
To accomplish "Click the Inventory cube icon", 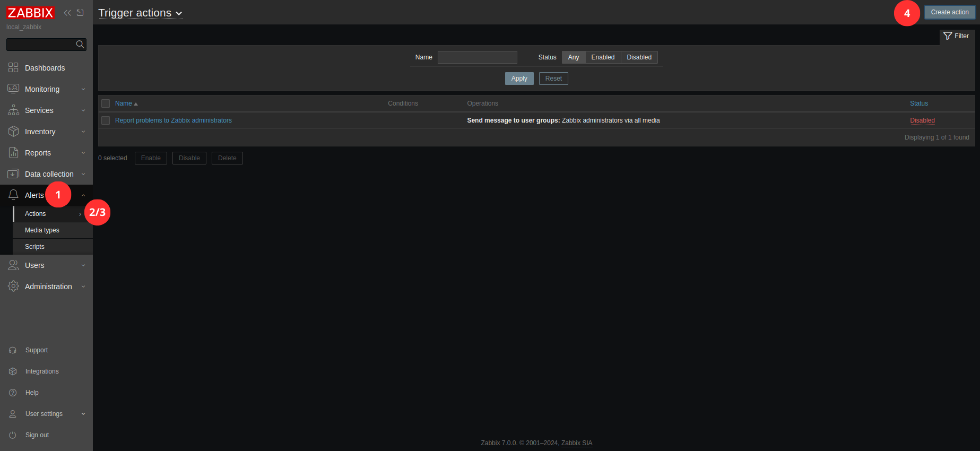I will tap(13, 131).
